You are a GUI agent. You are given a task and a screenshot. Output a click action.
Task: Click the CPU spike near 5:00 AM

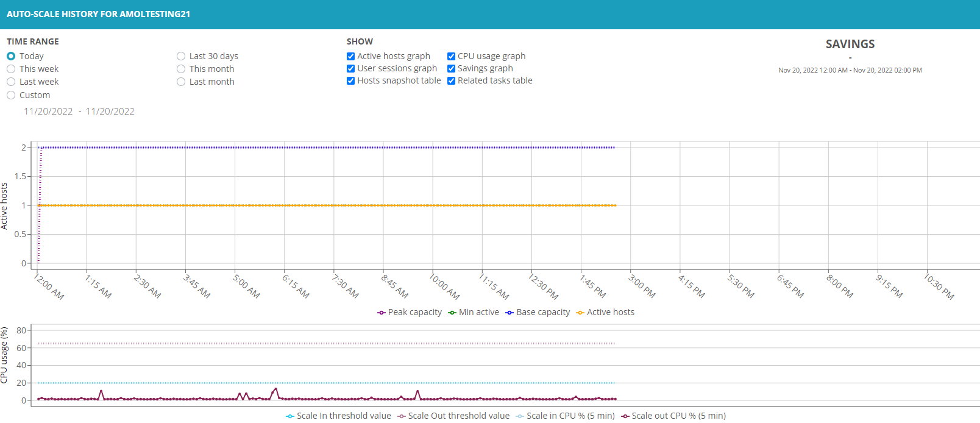click(x=240, y=394)
